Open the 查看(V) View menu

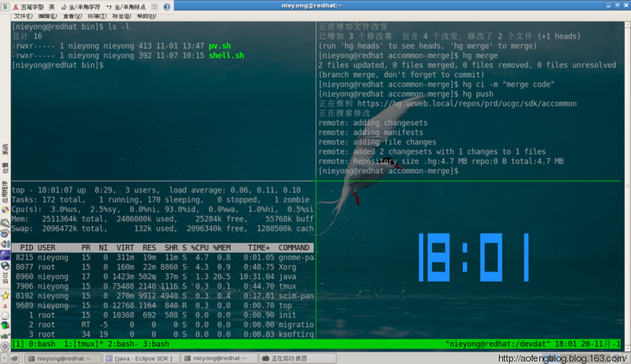(72, 16)
